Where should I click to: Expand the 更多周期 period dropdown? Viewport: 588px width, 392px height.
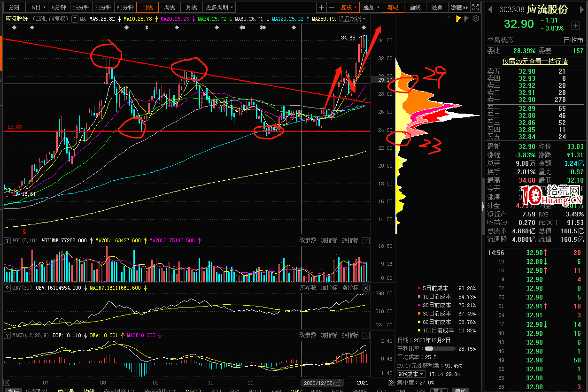click(219, 8)
